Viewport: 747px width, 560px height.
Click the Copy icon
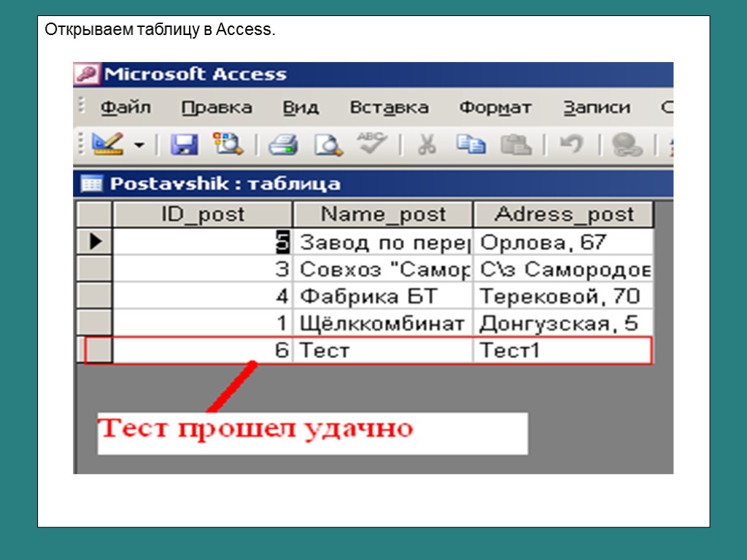[x=471, y=144]
